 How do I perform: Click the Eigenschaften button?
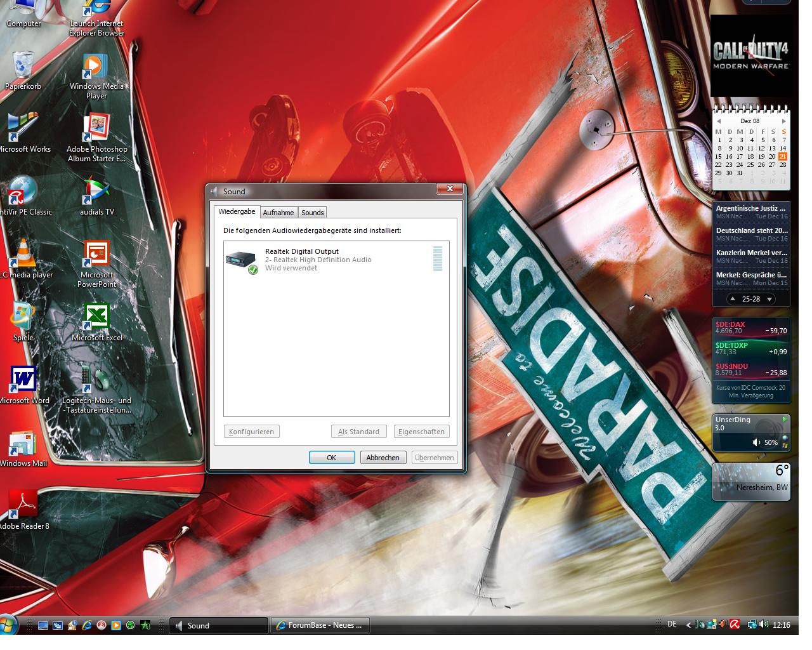pyautogui.click(x=421, y=432)
